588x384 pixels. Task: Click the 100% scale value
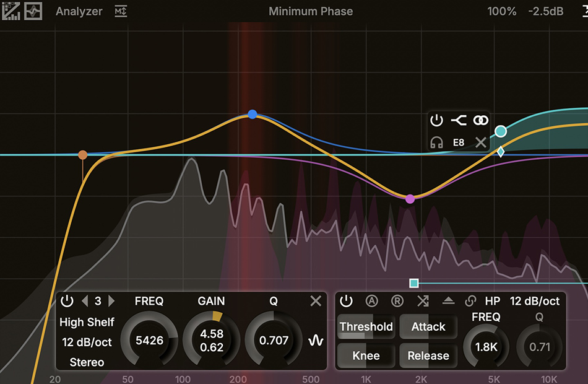click(501, 11)
